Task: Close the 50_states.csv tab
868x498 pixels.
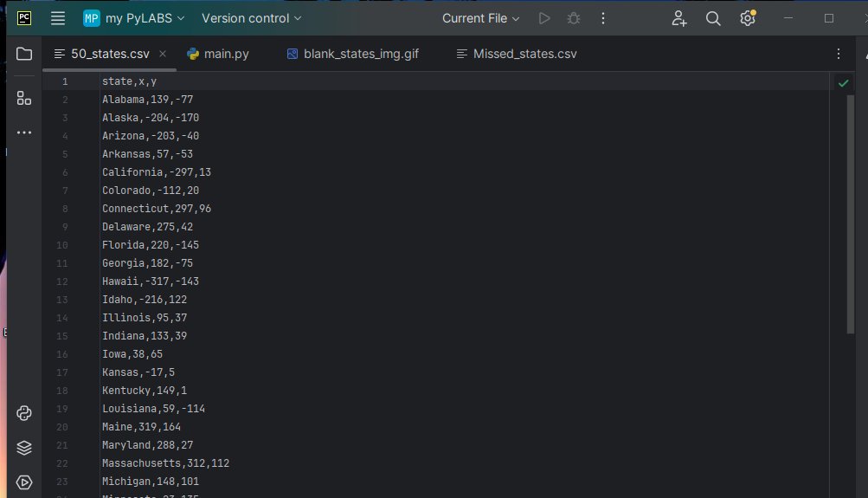Action: pyautogui.click(x=162, y=54)
